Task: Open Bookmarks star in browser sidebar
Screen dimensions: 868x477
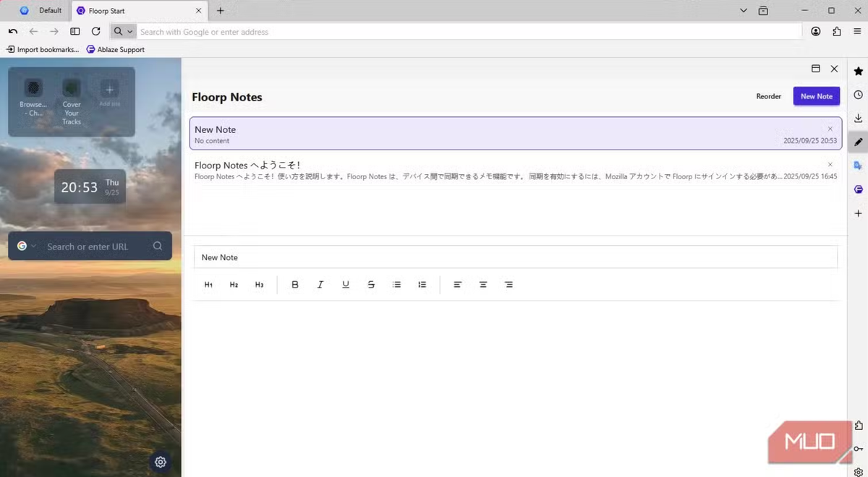Action: (x=858, y=72)
